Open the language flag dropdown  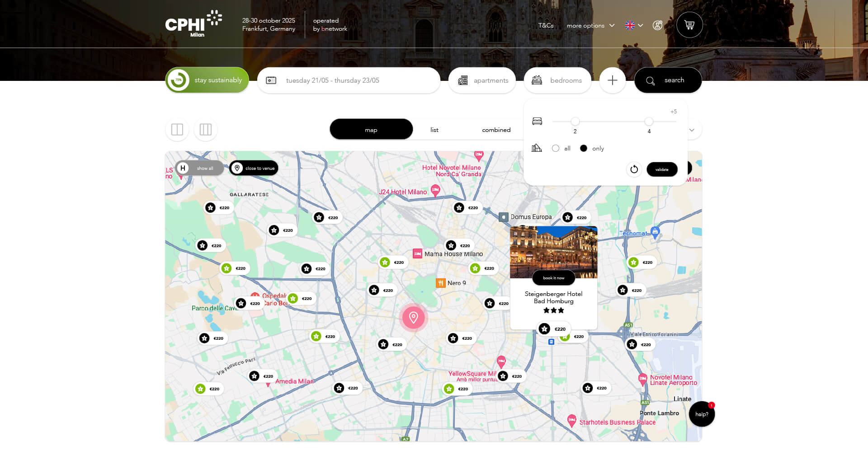point(634,25)
